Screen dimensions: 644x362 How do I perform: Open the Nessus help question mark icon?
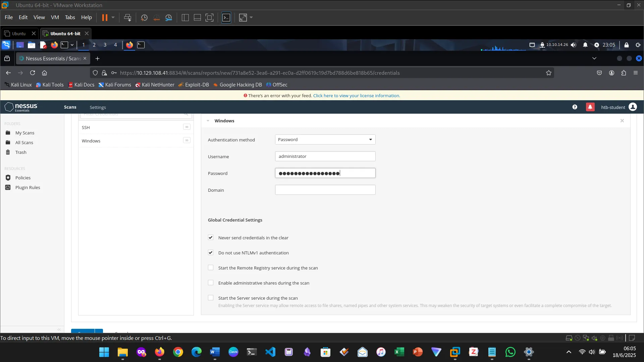tap(575, 107)
